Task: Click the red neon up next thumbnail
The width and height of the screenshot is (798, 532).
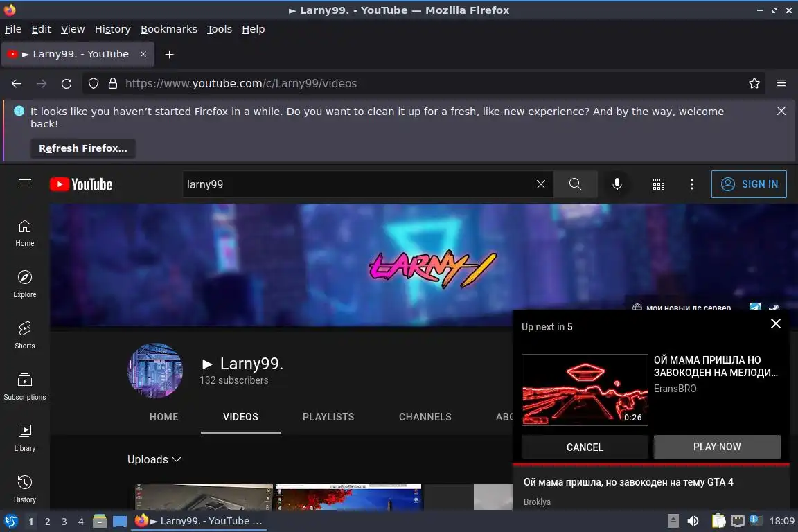Action: pyautogui.click(x=585, y=390)
